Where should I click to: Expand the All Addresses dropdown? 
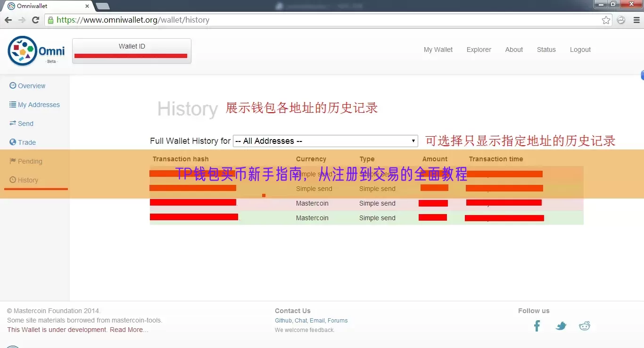click(325, 141)
